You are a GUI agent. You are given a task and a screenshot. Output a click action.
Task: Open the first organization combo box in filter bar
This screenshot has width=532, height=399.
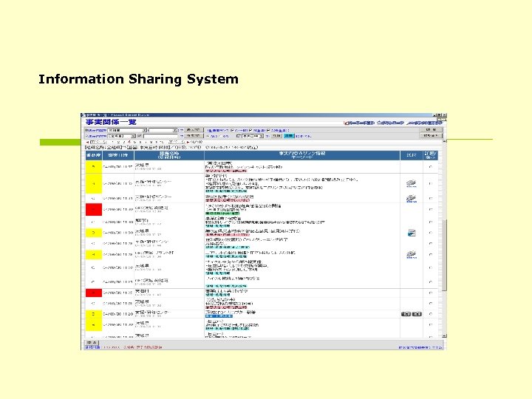[127, 130]
